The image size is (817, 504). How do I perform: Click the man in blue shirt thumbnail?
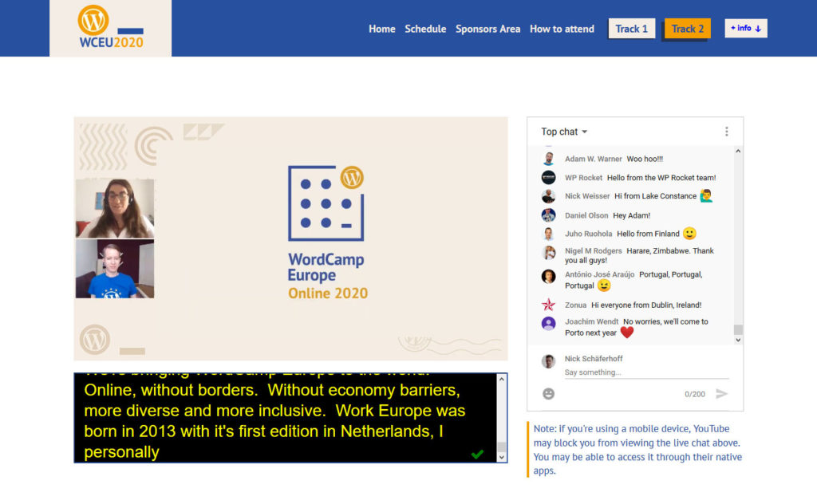(x=115, y=269)
